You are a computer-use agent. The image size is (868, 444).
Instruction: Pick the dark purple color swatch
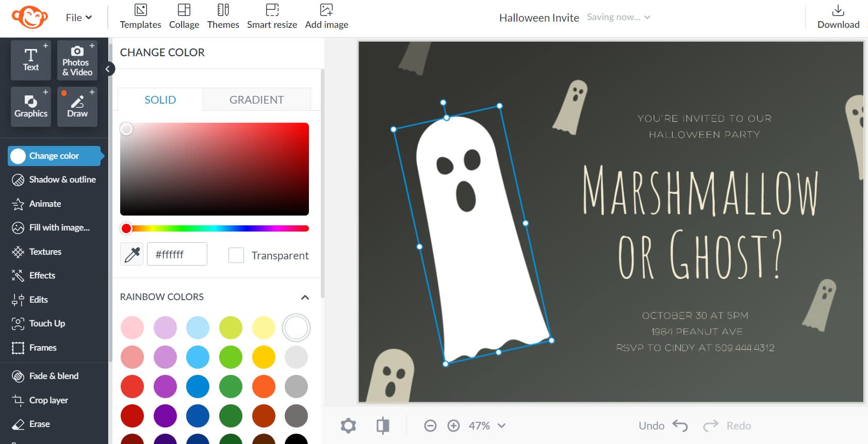pos(165,416)
